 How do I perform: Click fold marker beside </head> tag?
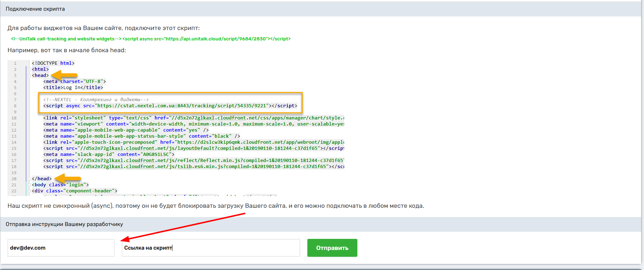(x=29, y=179)
